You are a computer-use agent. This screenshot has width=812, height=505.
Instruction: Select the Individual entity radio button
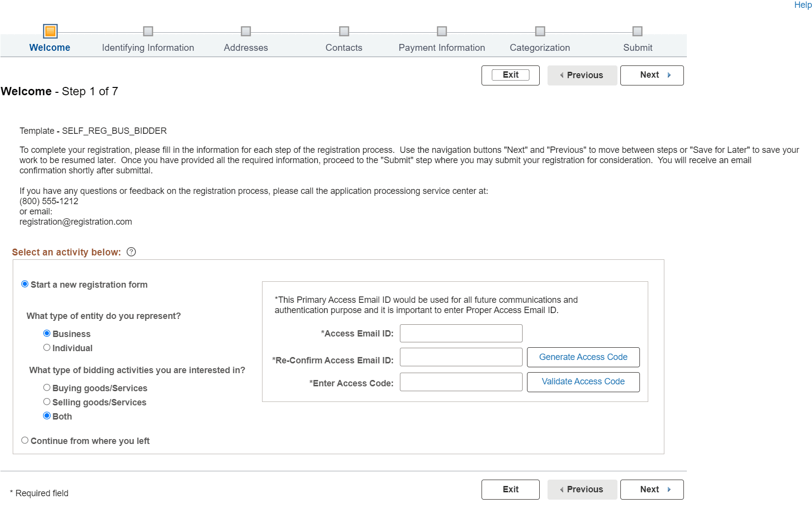tap(47, 347)
